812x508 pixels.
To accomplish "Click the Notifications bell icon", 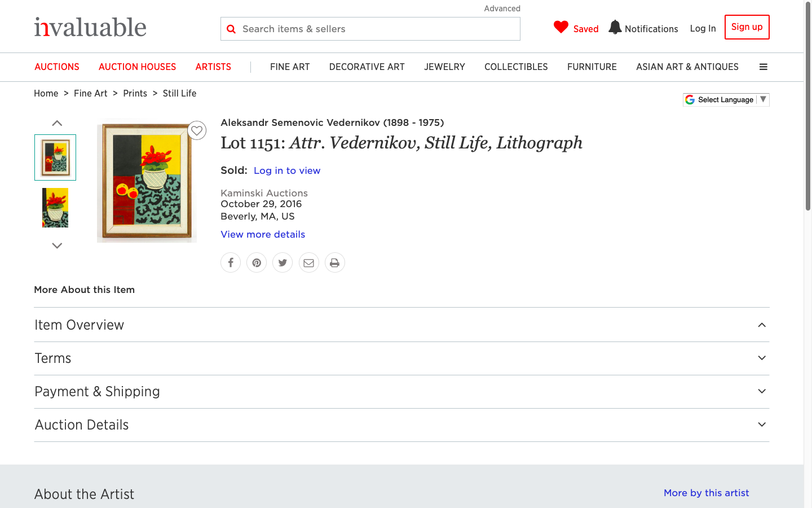I will pos(615,28).
